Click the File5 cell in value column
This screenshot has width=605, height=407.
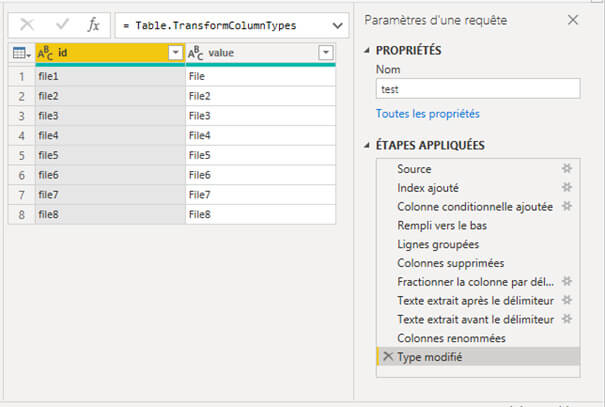(260, 155)
